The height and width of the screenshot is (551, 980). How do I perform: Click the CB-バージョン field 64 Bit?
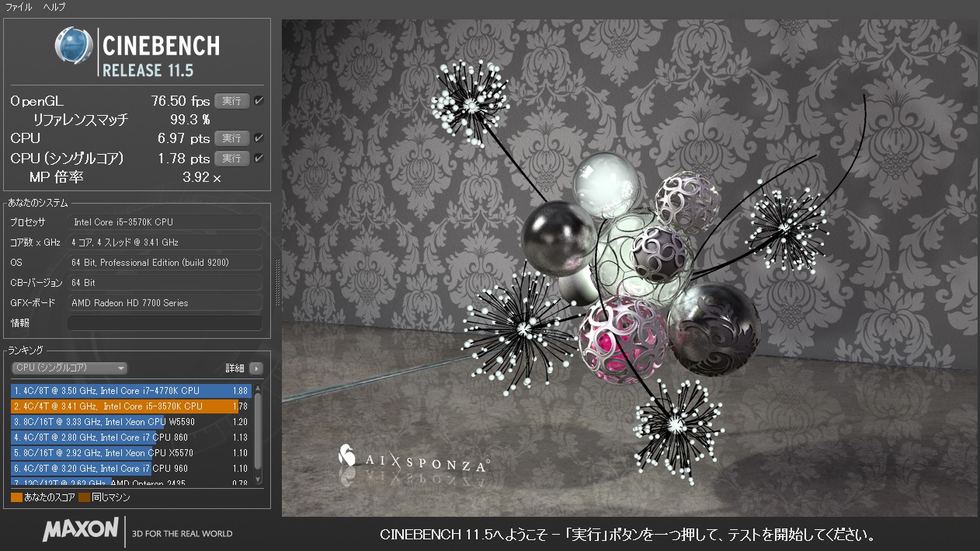165,283
